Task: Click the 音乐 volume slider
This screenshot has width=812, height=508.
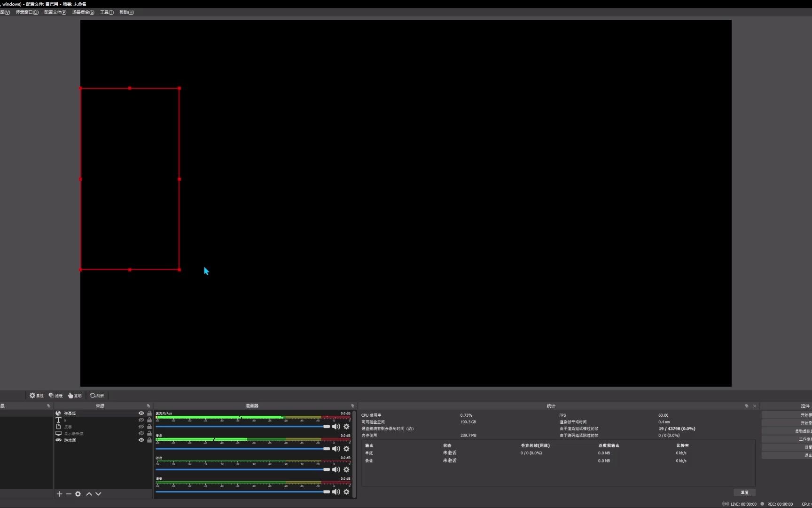Action: pos(243,449)
